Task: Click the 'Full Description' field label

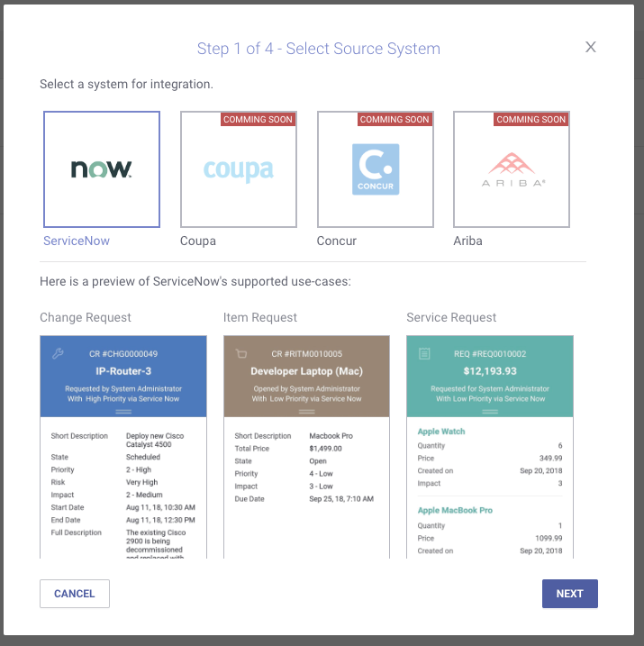Action: pos(77,532)
